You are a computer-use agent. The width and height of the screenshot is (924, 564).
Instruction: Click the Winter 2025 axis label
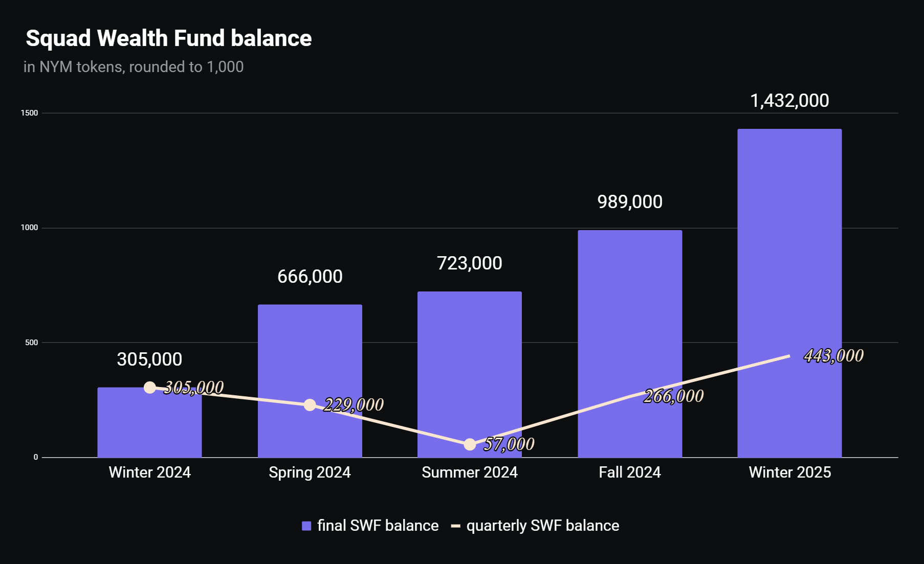coord(790,472)
